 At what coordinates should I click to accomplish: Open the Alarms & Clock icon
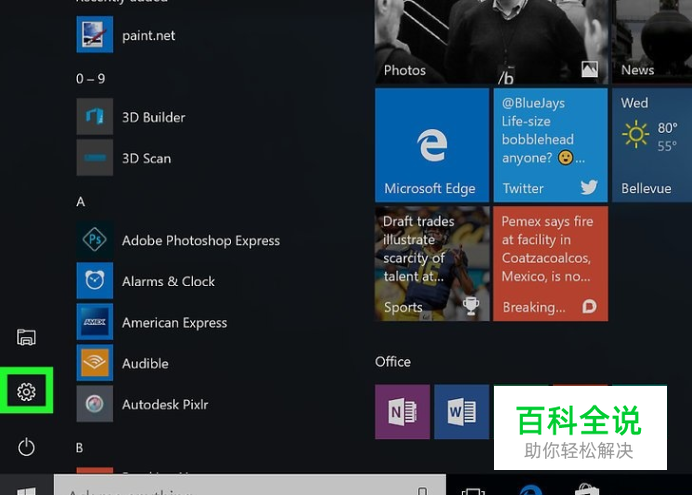(x=94, y=281)
